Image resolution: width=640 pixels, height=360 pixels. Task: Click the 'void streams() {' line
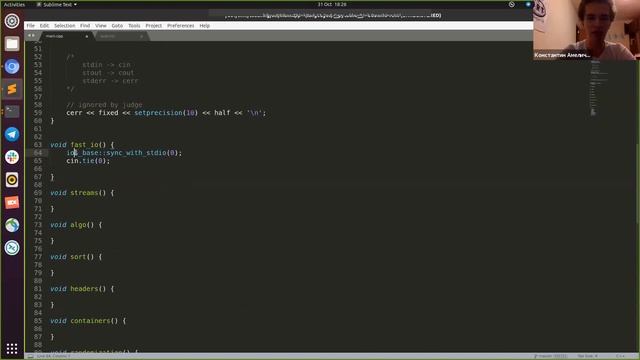82,193
